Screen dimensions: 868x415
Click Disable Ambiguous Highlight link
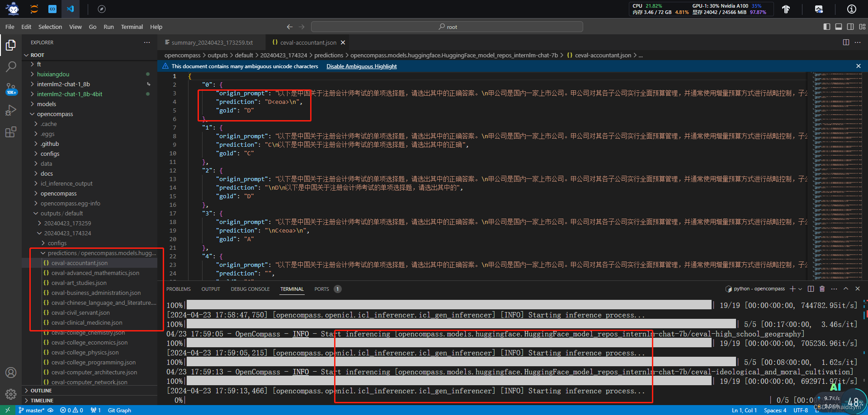[x=362, y=66]
